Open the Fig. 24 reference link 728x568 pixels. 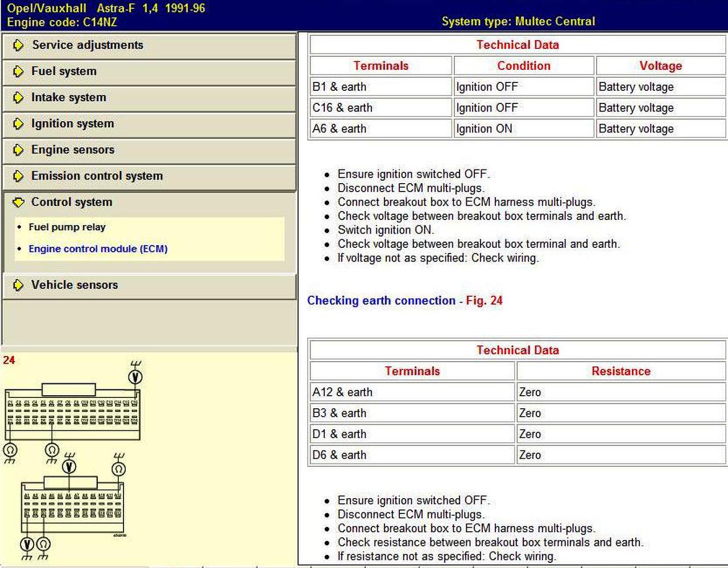484,301
